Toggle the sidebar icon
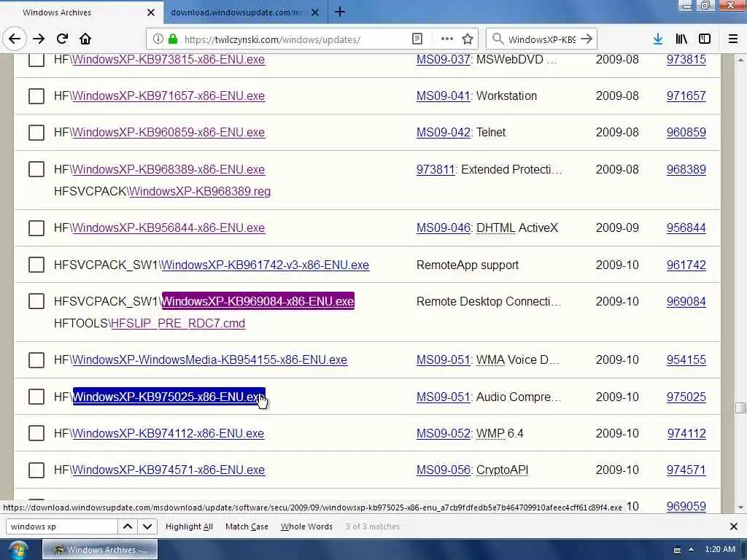Screen dimensions: 747x560 705,39
